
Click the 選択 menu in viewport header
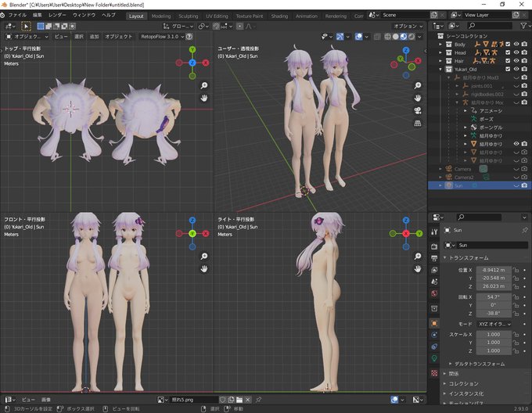pos(79,36)
